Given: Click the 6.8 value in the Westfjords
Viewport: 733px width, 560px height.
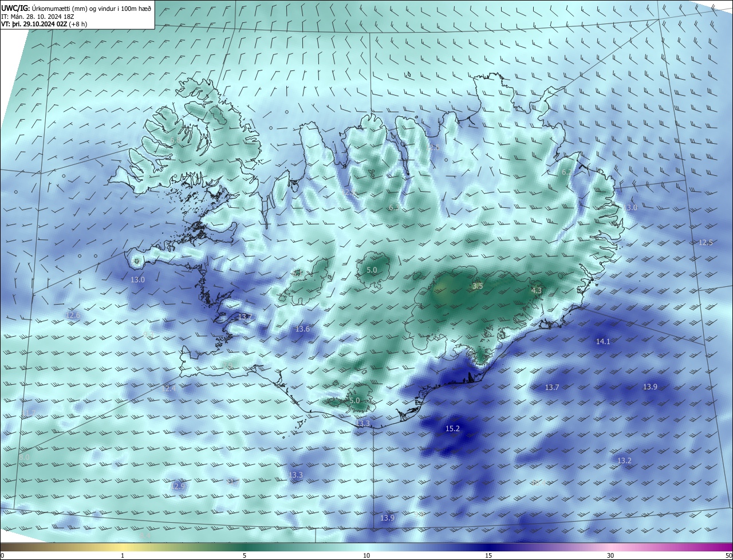Looking at the screenshot, I should pyautogui.click(x=174, y=139).
